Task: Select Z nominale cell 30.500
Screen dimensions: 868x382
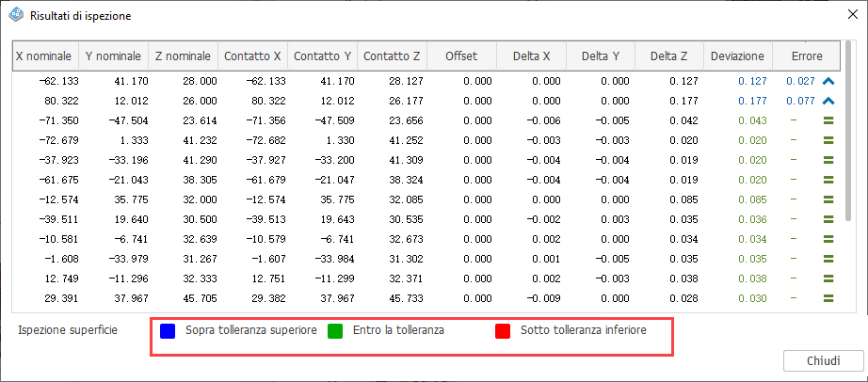Action: point(201,220)
